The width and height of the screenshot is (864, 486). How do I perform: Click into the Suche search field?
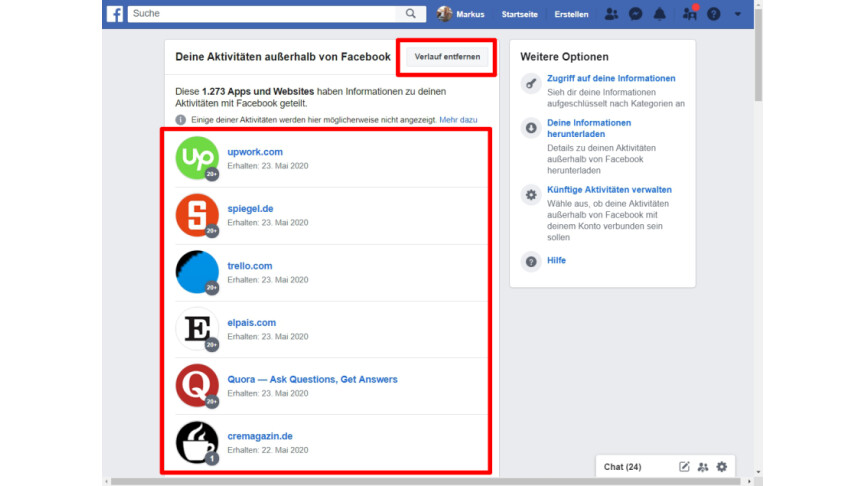262,14
